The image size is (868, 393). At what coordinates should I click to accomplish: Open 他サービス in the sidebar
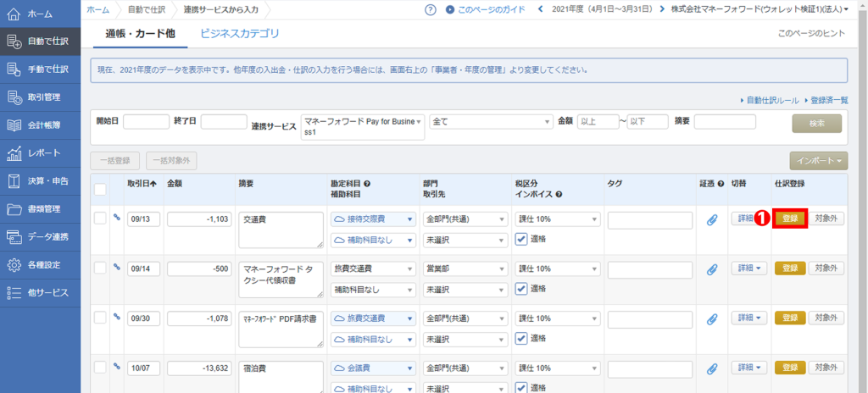coord(41,293)
